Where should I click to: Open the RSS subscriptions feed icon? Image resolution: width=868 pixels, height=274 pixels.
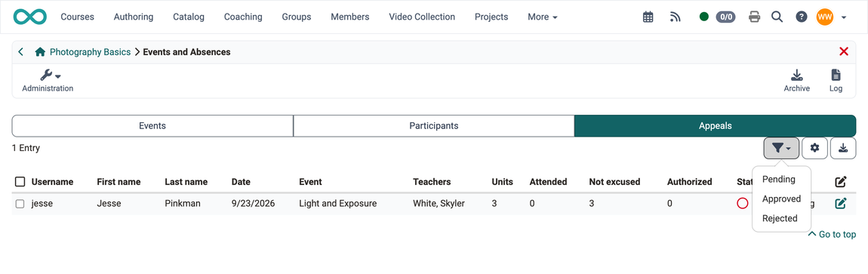click(x=675, y=17)
